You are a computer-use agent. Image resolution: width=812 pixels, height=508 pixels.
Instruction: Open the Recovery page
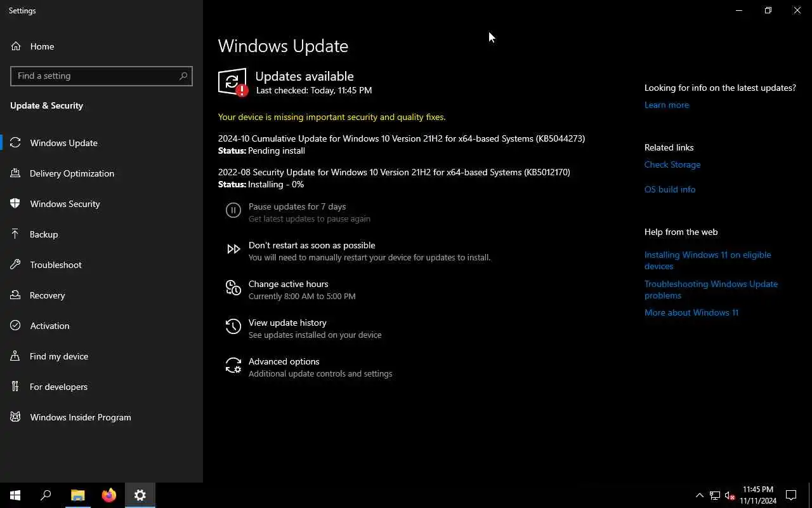tap(101, 295)
